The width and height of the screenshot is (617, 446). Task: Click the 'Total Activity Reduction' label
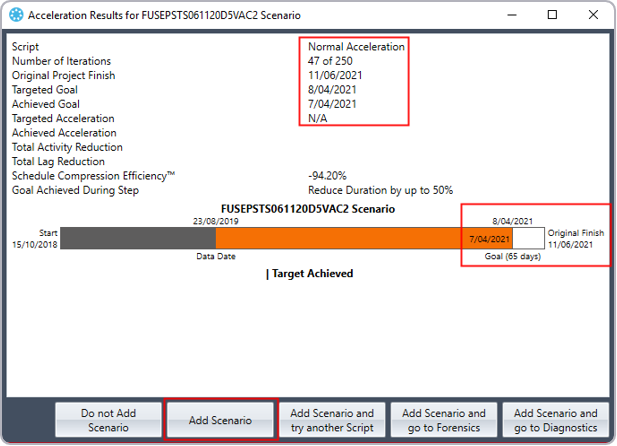[x=67, y=147]
